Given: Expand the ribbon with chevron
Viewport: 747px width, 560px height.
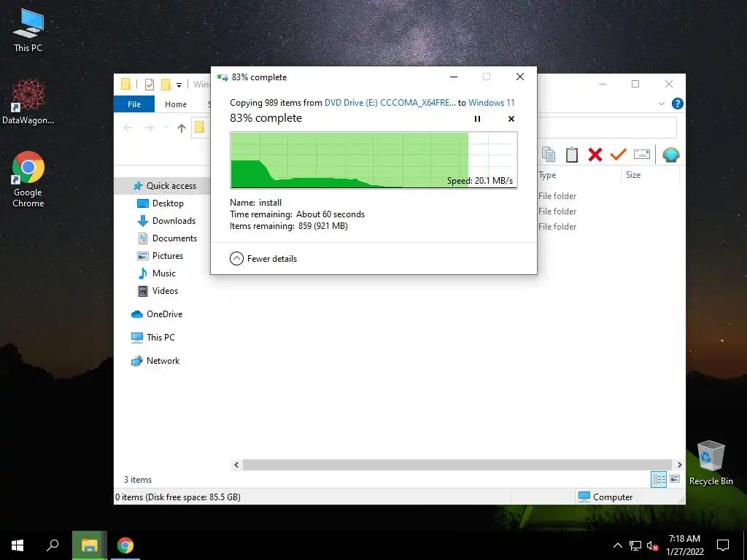Looking at the screenshot, I should [x=661, y=104].
